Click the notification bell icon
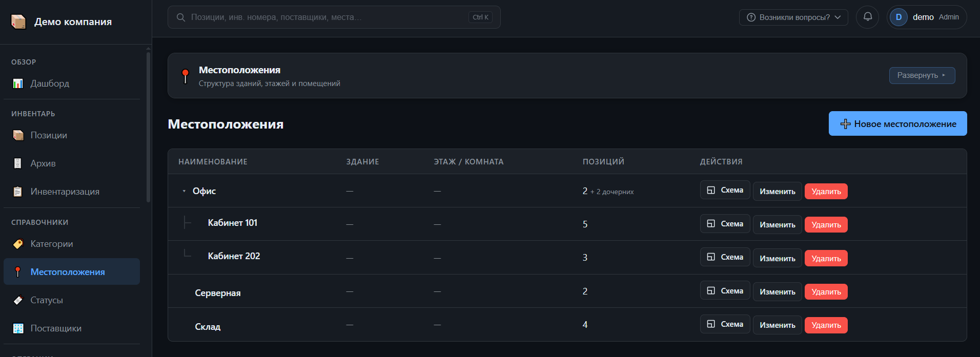Screen dimensions: 980x357 click(867, 17)
